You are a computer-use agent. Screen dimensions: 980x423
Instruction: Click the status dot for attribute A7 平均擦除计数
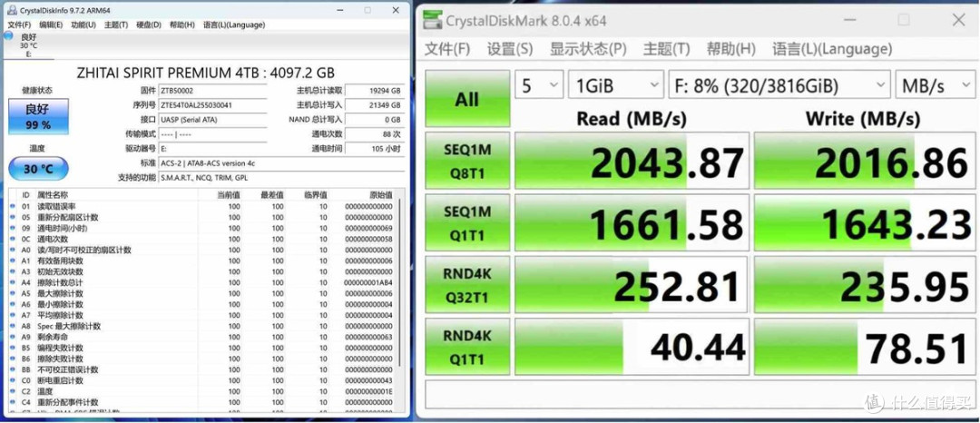coord(13,315)
